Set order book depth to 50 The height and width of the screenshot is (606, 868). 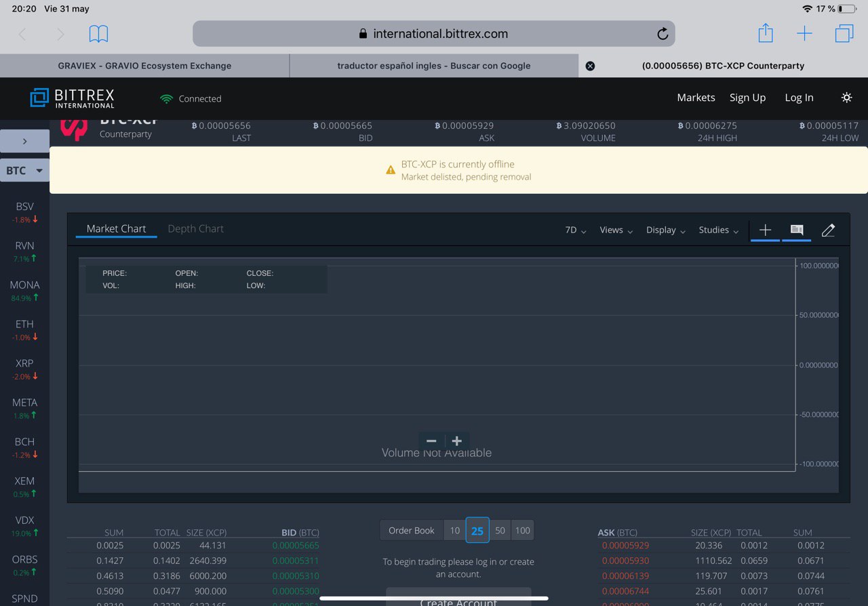coord(500,531)
